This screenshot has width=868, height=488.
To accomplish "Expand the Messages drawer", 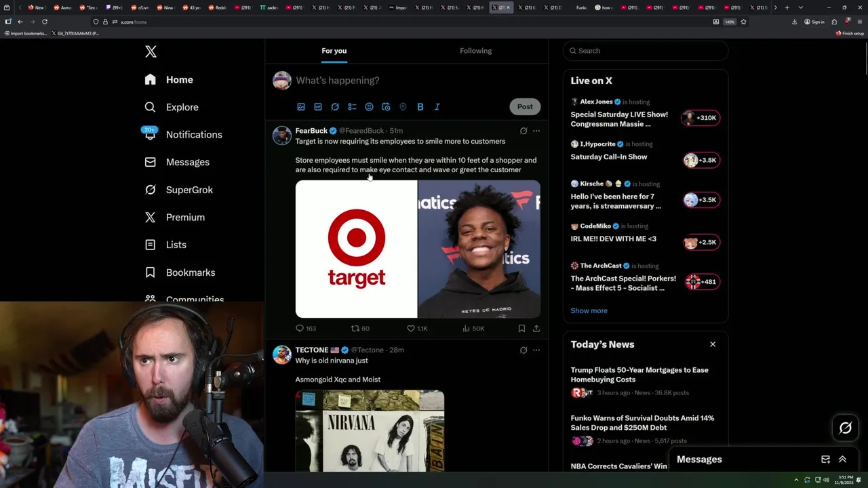I will [842, 460].
